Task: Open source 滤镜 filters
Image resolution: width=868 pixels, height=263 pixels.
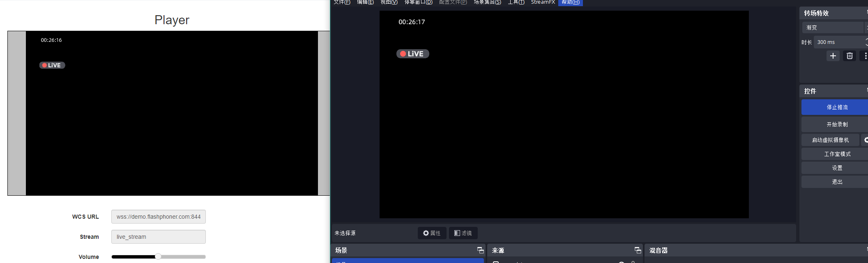Action: [463, 233]
